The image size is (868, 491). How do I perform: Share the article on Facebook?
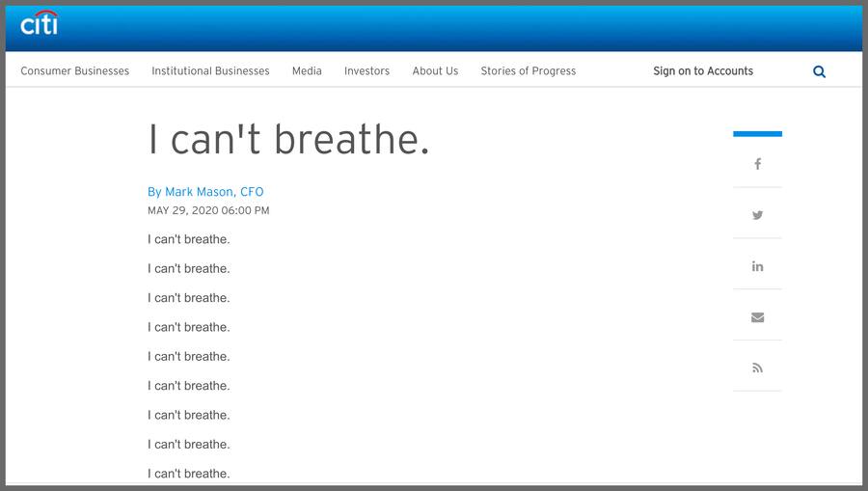(757, 164)
